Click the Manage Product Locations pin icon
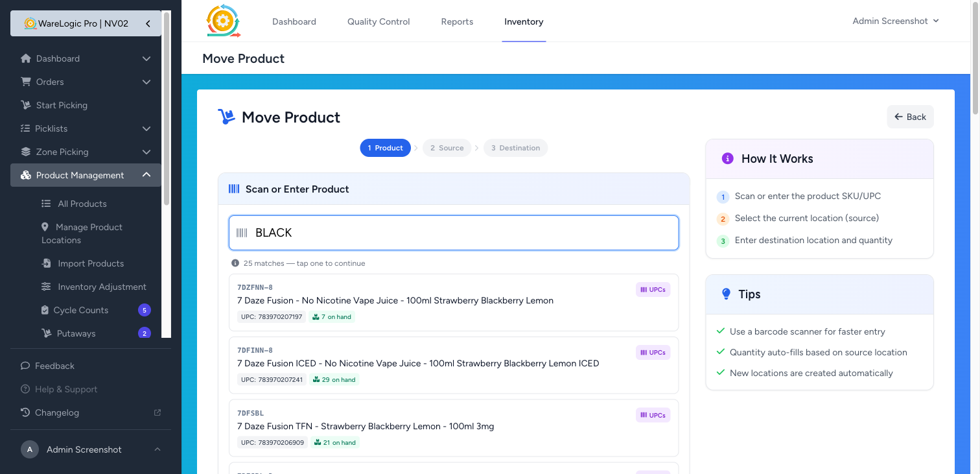Screen dimensions: 980x474 click(45, 227)
